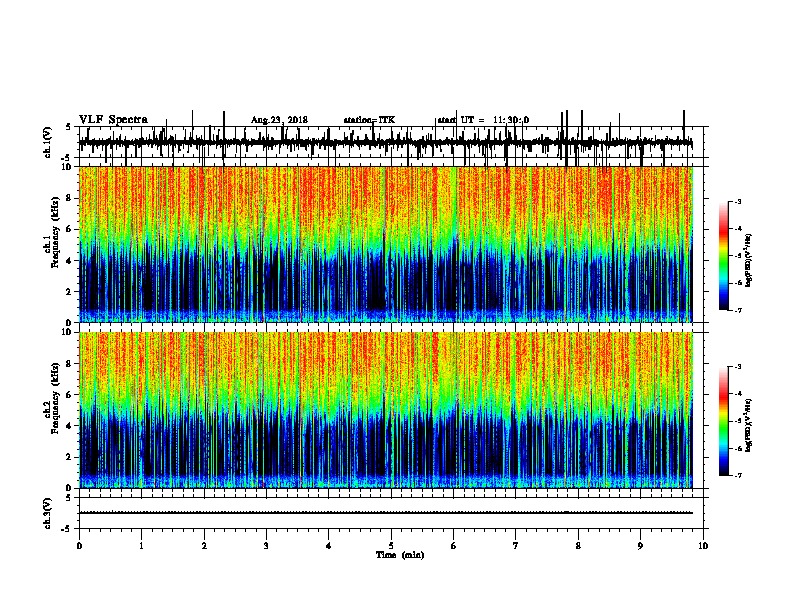The height and width of the screenshot is (612, 792).
Task: Click the ch.1 voltage waveform plot
Action: pos(391,142)
